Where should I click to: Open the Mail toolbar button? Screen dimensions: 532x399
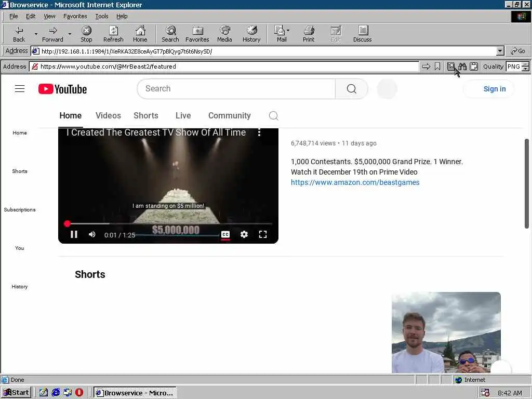pyautogui.click(x=280, y=34)
